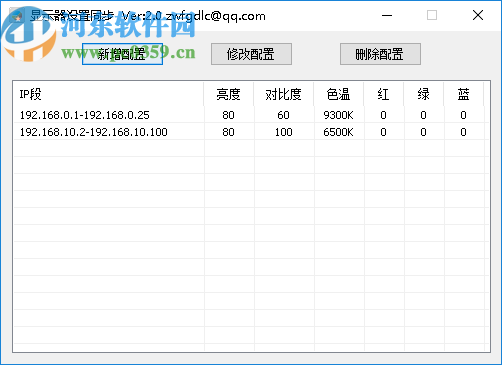
Task: Click the application icon in title bar
Action: tap(17, 15)
